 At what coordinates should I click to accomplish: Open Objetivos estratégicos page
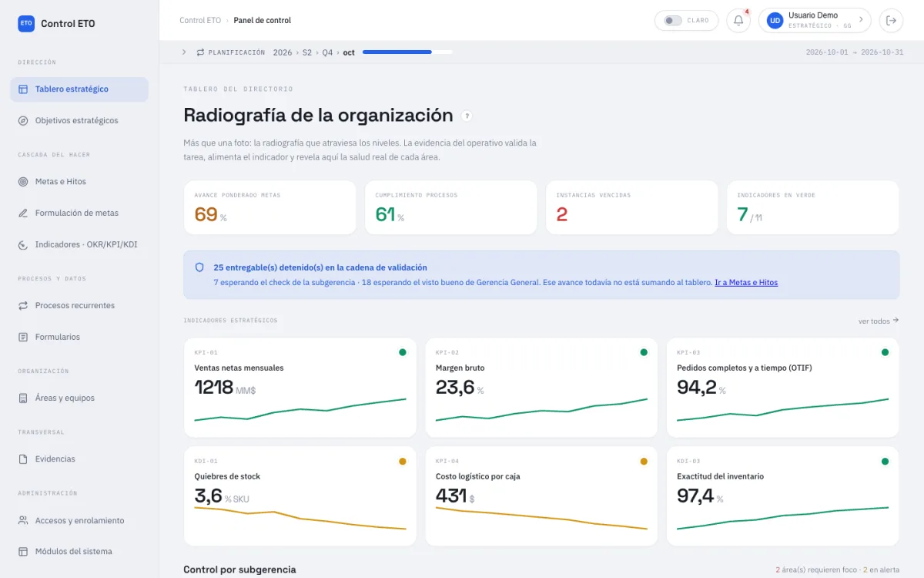coord(79,121)
